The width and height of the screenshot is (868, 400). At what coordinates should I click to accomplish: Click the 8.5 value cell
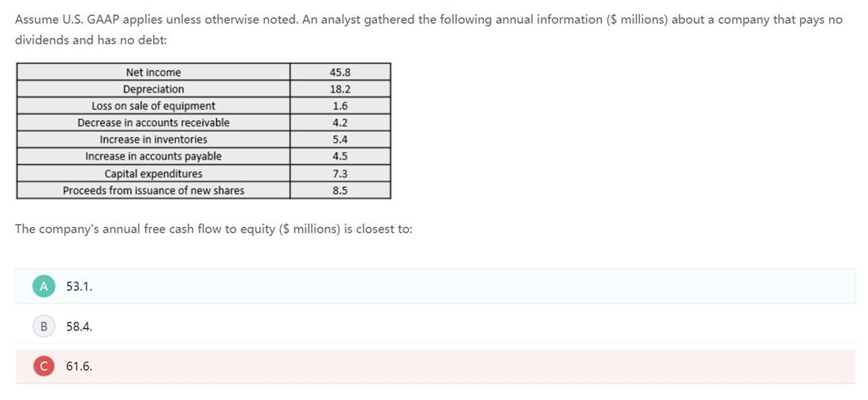pos(340,190)
